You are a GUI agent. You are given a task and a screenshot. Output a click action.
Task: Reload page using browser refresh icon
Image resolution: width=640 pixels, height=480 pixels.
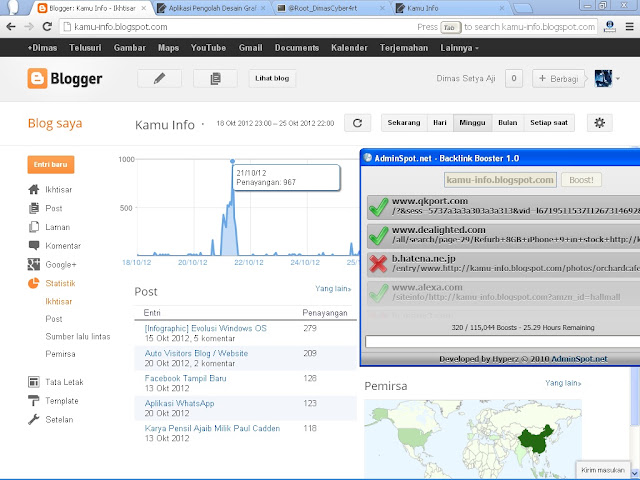point(47,27)
